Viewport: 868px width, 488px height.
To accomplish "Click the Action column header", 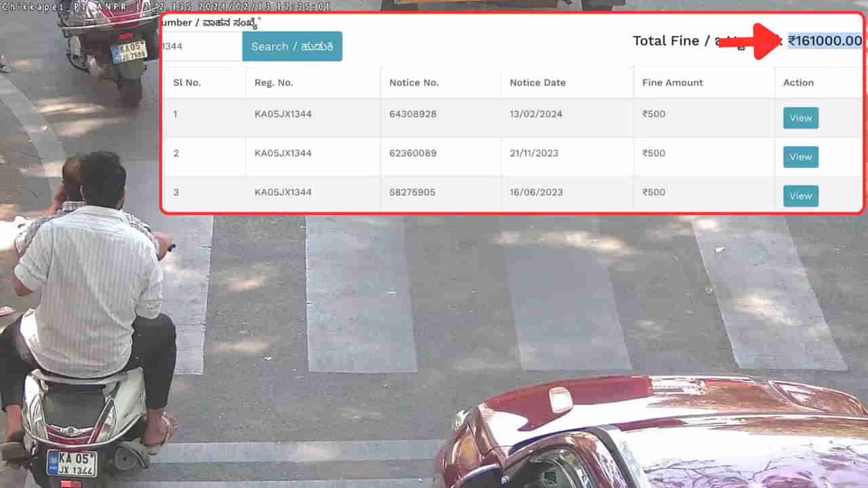I will 798,83.
